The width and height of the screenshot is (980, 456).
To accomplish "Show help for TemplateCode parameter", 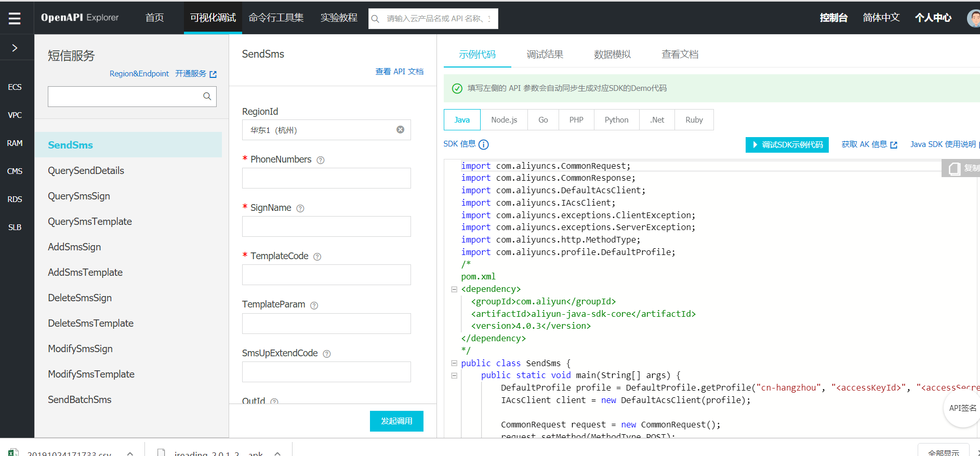I will point(317,257).
